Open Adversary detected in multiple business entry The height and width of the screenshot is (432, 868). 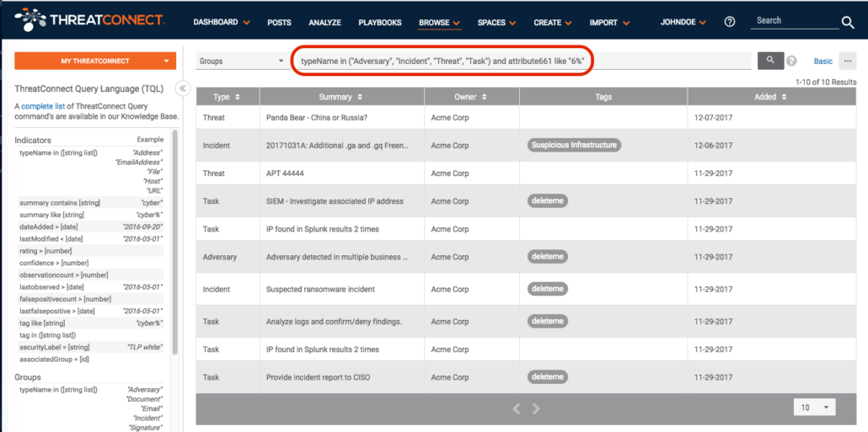[x=337, y=257]
